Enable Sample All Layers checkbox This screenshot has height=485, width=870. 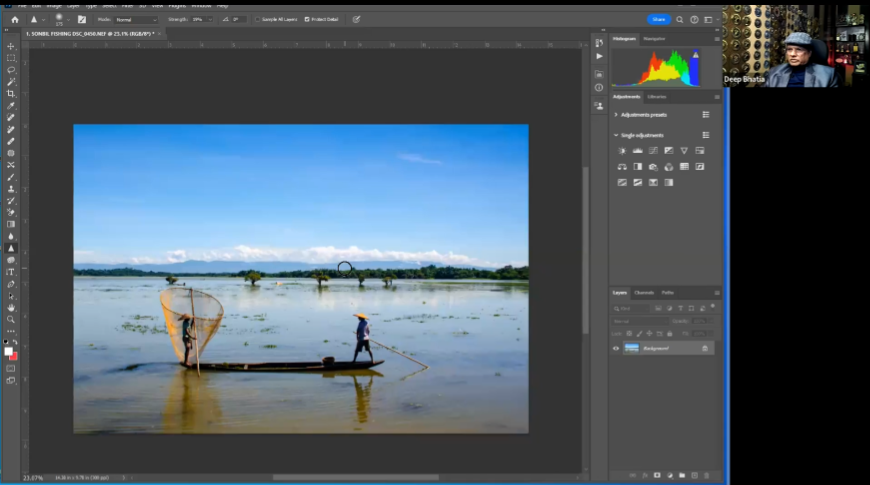[x=256, y=19]
